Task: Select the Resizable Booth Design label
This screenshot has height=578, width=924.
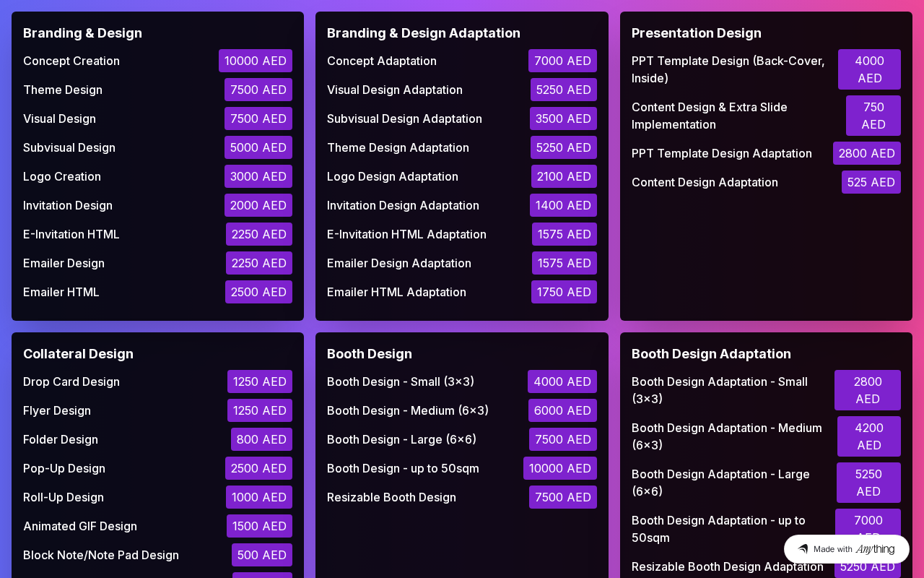Action: 391,497
